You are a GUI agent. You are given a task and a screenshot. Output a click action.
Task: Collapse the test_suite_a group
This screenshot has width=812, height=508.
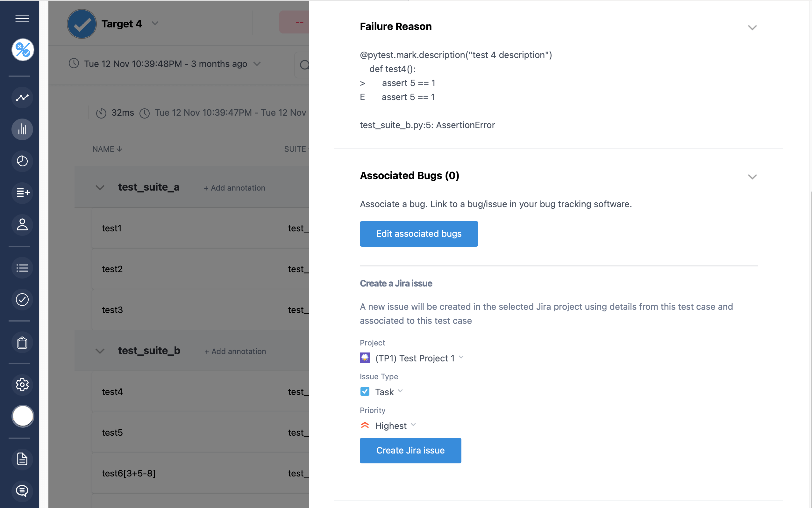coord(100,188)
